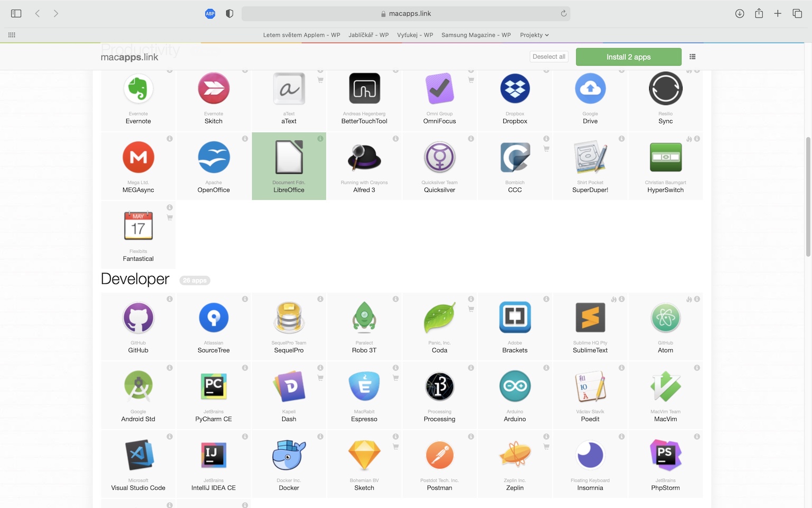812x508 pixels.
Task: Open a new Safari tab
Action: pyautogui.click(x=778, y=14)
